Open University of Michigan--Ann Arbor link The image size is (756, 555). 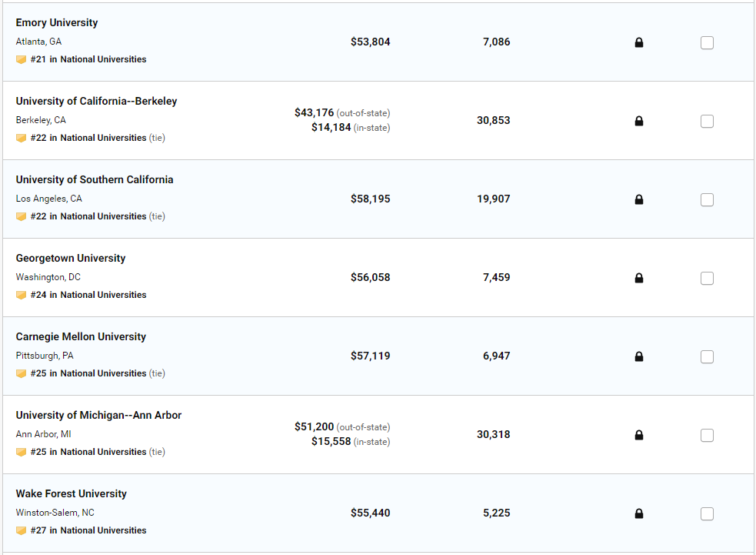point(98,416)
